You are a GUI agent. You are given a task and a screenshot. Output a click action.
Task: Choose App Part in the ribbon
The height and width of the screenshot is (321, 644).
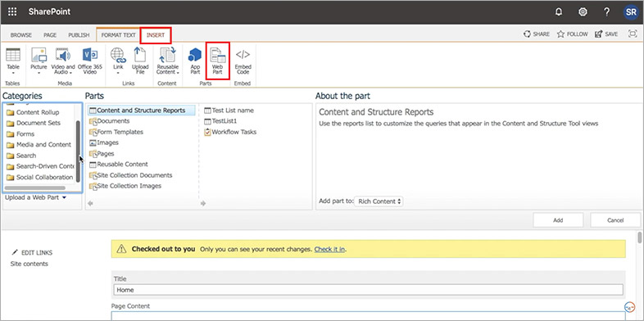pos(195,61)
